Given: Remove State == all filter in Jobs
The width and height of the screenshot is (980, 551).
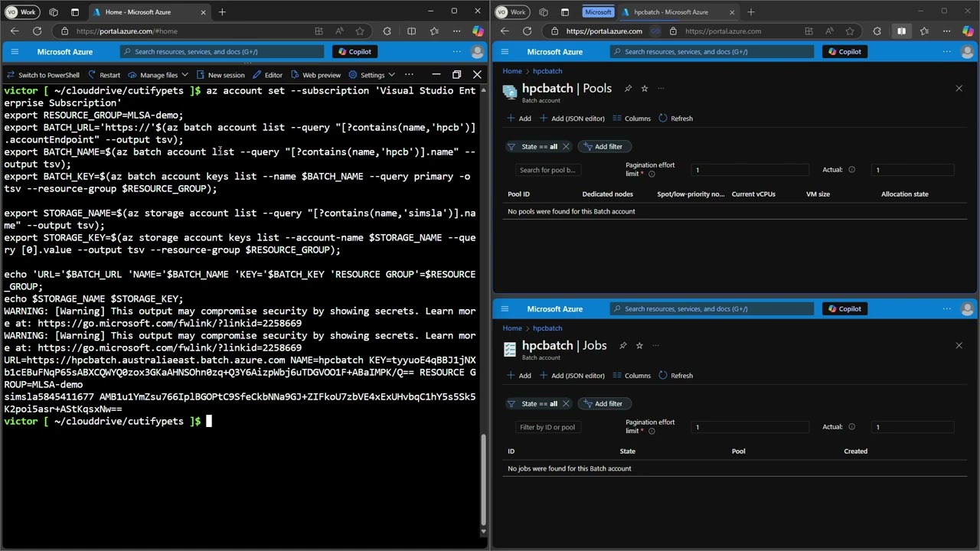Looking at the screenshot, I should click(x=566, y=403).
